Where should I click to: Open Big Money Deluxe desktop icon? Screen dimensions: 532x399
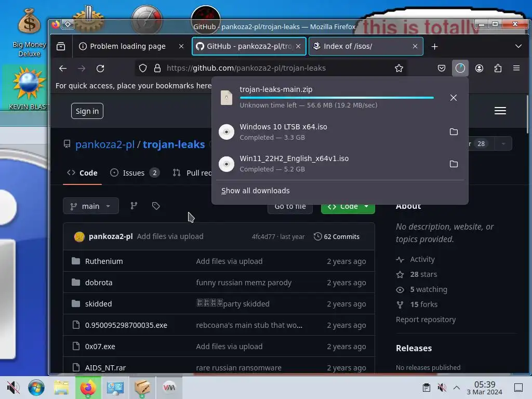[29, 33]
